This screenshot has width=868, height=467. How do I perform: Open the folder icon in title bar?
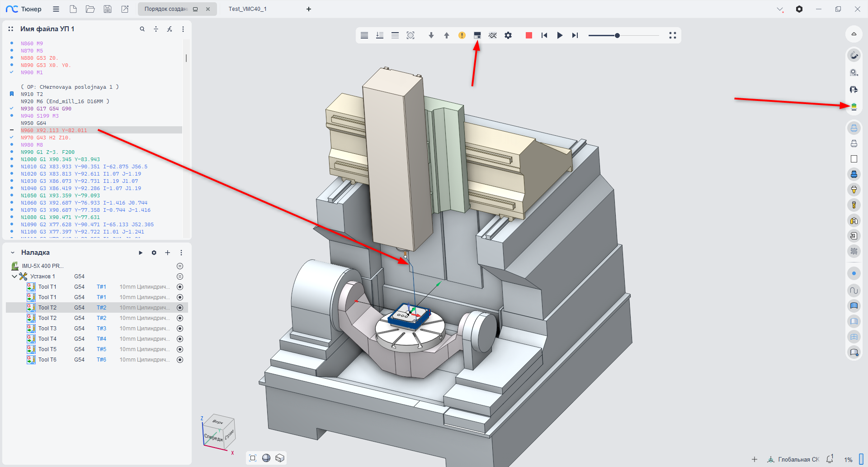[90, 9]
